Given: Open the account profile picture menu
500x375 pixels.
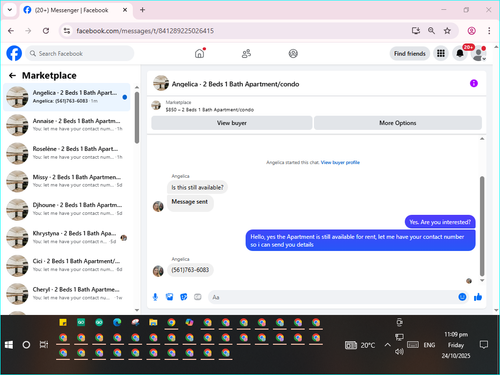Looking at the screenshot, I should point(479,53).
